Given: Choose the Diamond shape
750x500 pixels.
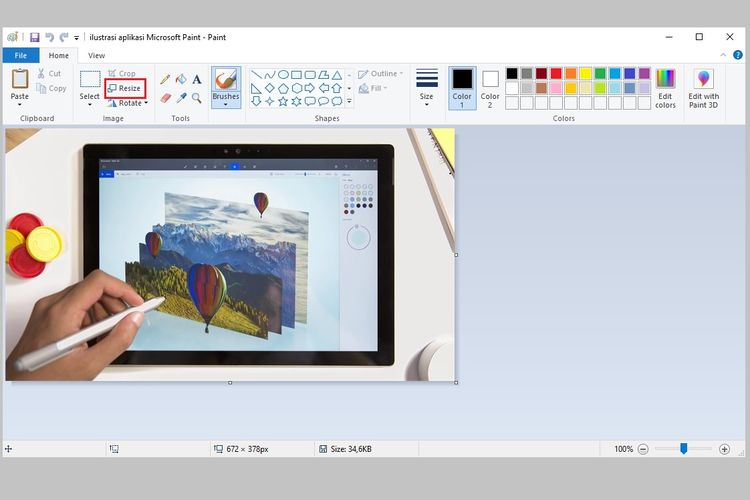Looking at the screenshot, I should click(270, 88).
